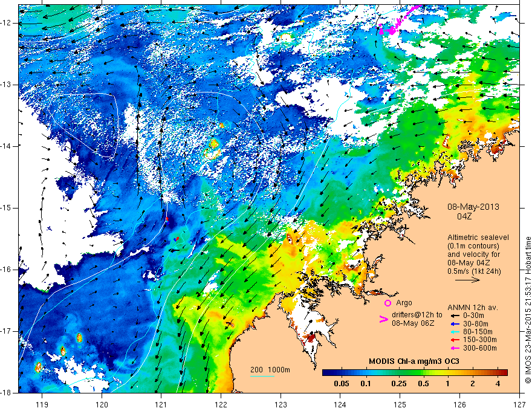Click the longitude label 125

tap(400, 404)
